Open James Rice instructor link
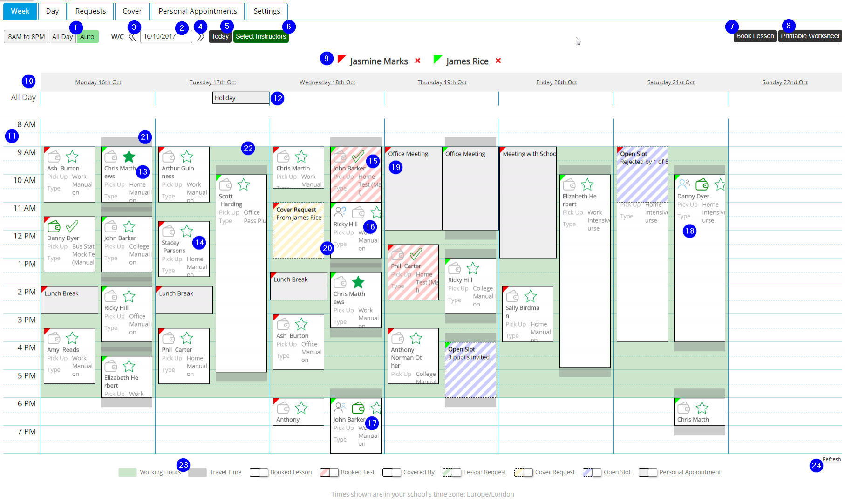 click(x=467, y=61)
